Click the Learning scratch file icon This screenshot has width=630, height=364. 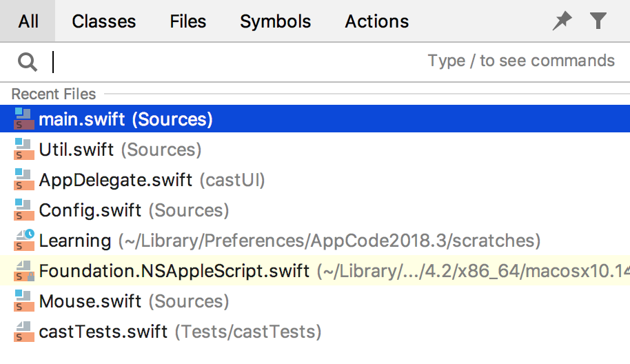point(23,241)
